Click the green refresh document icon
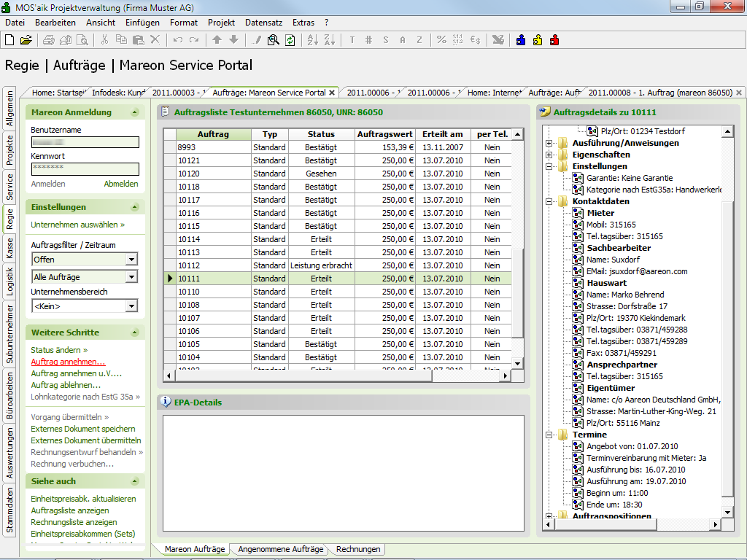 click(290, 40)
